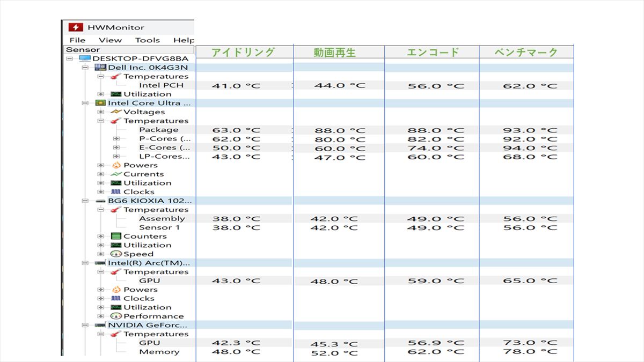
Task: Click the Utilization icon under Intel(R) Arc(TM)
Action: [x=116, y=307]
